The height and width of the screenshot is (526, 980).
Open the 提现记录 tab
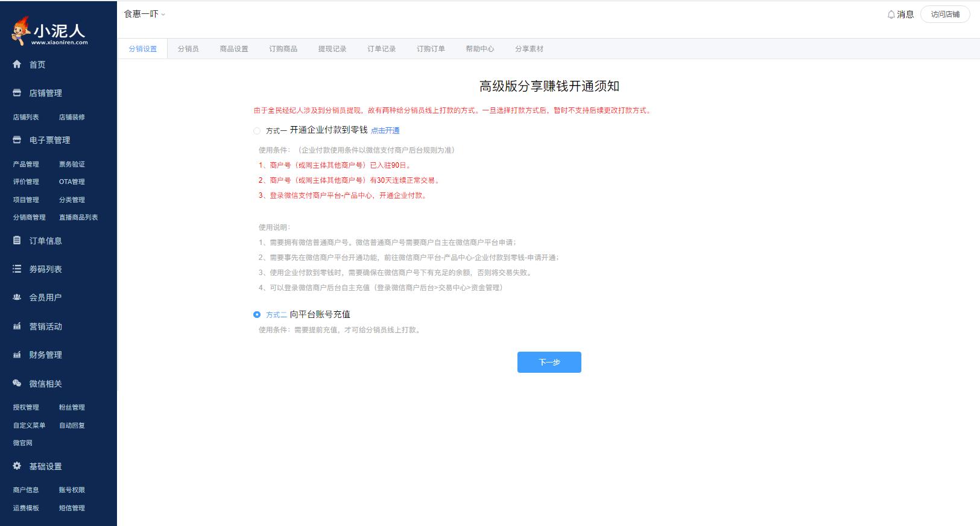(332, 49)
